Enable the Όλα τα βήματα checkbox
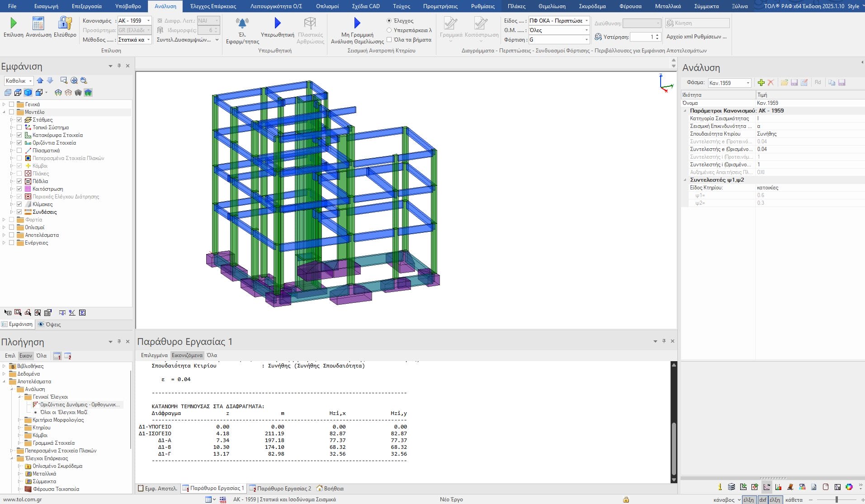Image resolution: width=865 pixels, height=504 pixels. tap(389, 40)
